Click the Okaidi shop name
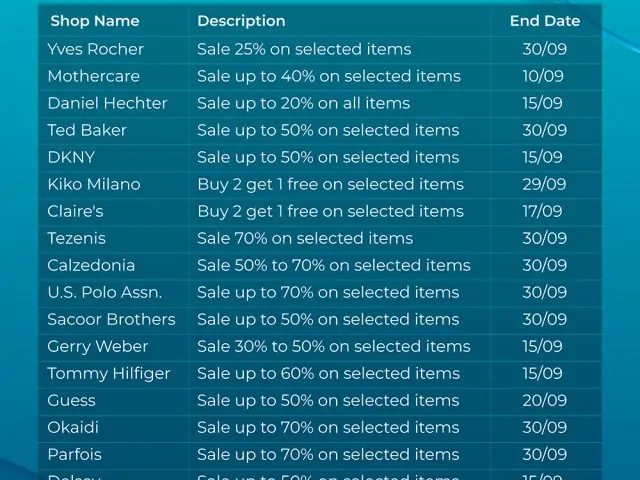Image resolution: width=640 pixels, height=480 pixels. tap(73, 427)
